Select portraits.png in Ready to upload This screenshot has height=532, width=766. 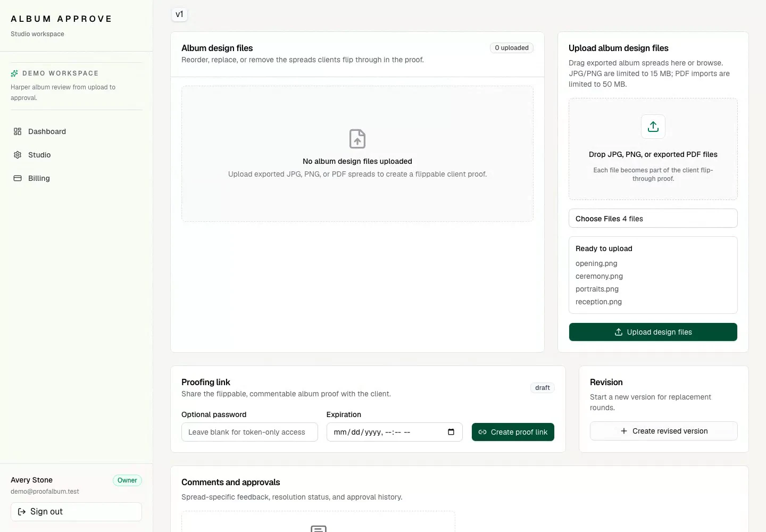597,289
